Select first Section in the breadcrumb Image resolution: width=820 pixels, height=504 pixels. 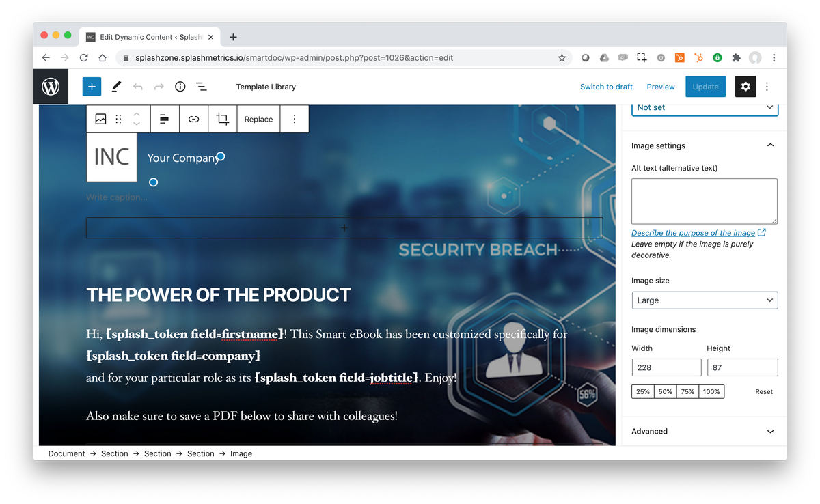114,453
